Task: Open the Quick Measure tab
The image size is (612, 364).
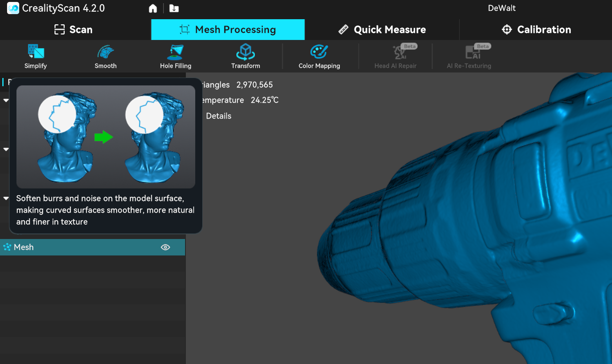Action: click(x=382, y=30)
